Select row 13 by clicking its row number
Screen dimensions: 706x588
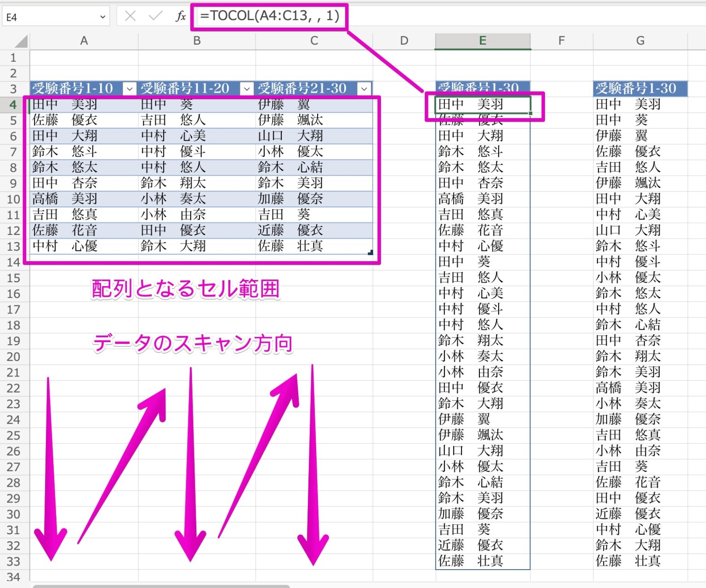click(13, 246)
